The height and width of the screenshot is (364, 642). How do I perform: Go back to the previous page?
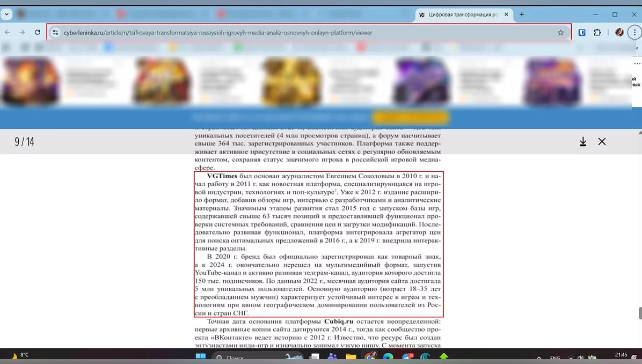tap(8, 32)
